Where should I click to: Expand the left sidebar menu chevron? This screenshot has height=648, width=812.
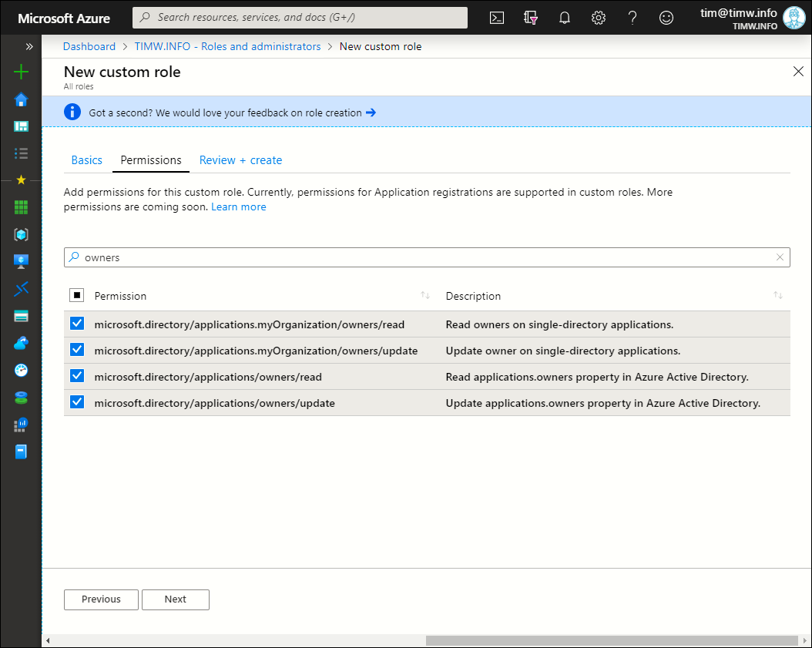(29, 46)
